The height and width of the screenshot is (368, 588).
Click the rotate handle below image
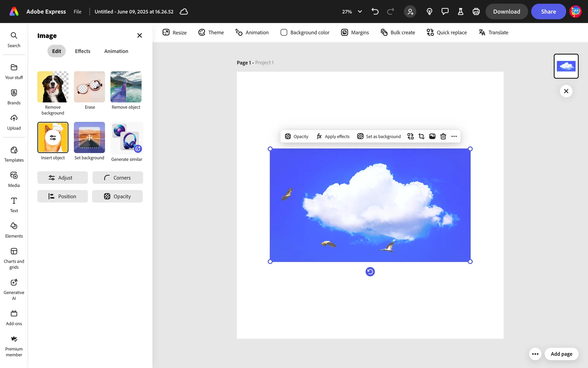pyautogui.click(x=370, y=272)
